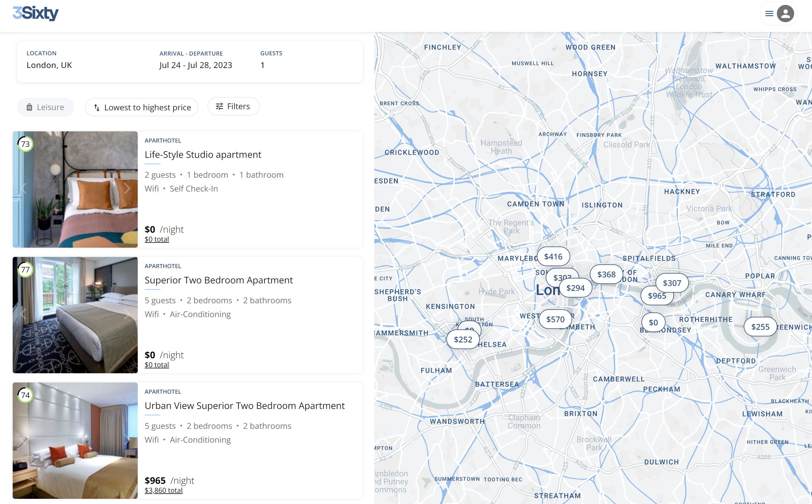Screen dimensions: 812x504
Task: Show previous photo of Life-Style Studio apartment
Action: (23, 189)
